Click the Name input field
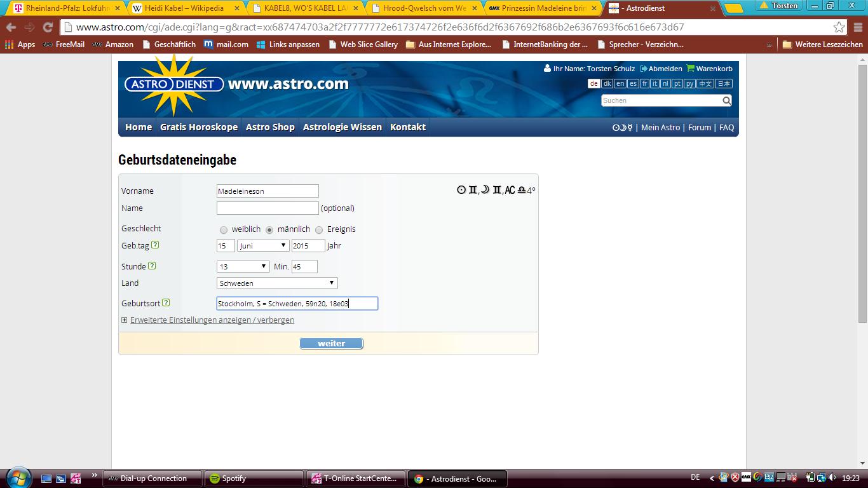The height and width of the screenshot is (488, 868). pyautogui.click(x=267, y=208)
